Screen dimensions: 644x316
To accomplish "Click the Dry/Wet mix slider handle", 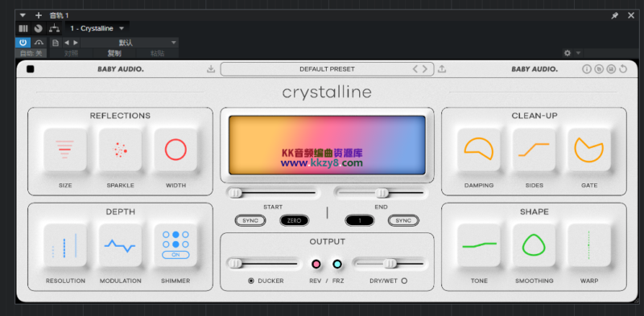I will click(390, 264).
